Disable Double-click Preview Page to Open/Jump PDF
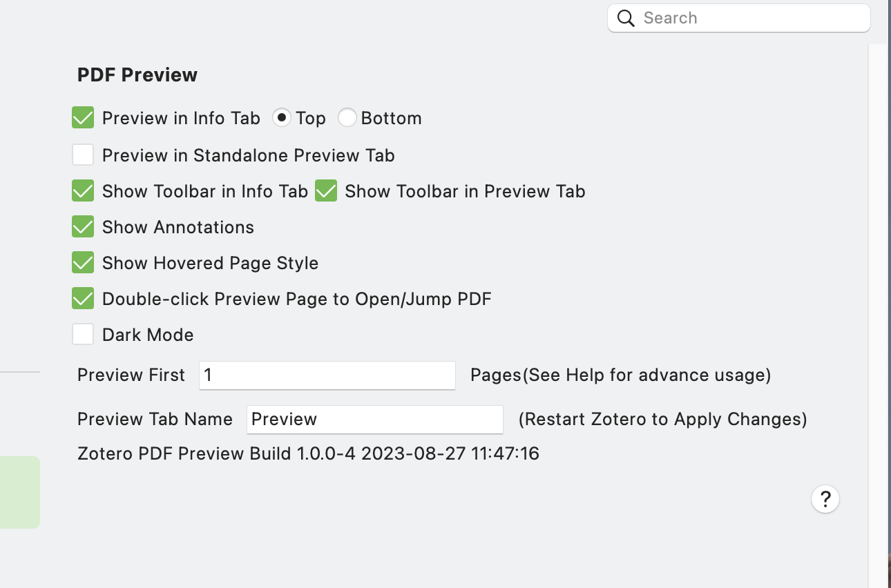 pyautogui.click(x=82, y=298)
